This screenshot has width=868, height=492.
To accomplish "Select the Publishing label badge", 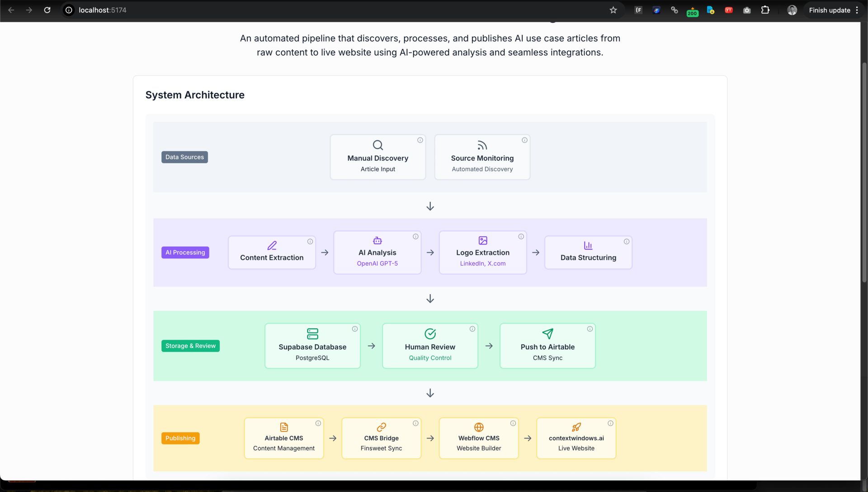I will [x=180, y=438].
